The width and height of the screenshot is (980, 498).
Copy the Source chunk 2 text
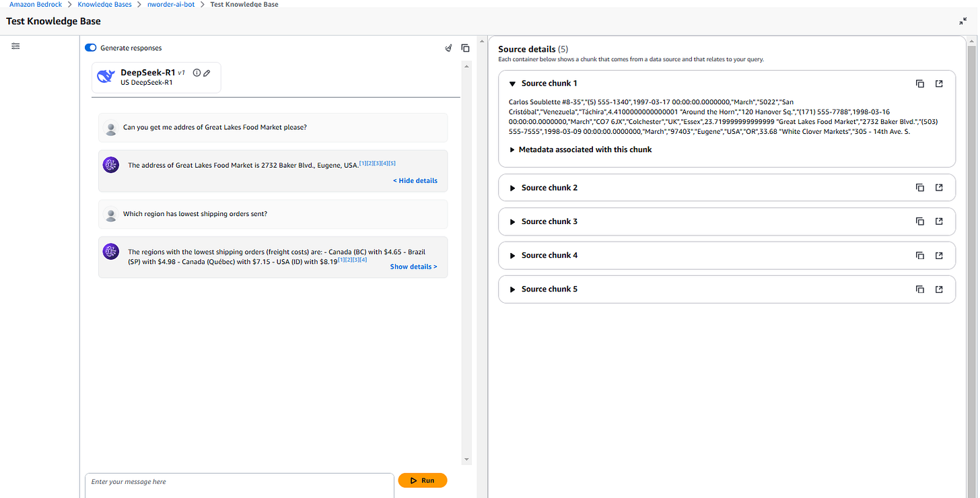920,188
